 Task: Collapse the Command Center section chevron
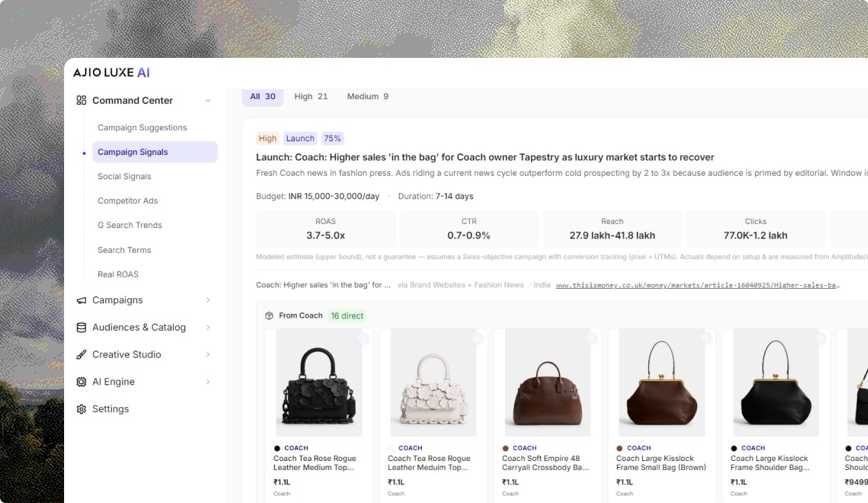click(208, 101)
